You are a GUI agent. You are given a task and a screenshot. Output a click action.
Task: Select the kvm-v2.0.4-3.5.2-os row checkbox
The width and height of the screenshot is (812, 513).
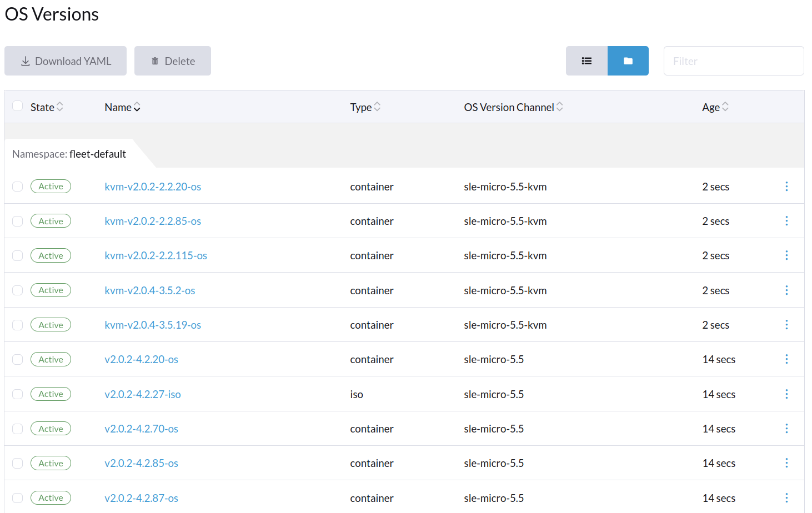(x=18, y=290)
